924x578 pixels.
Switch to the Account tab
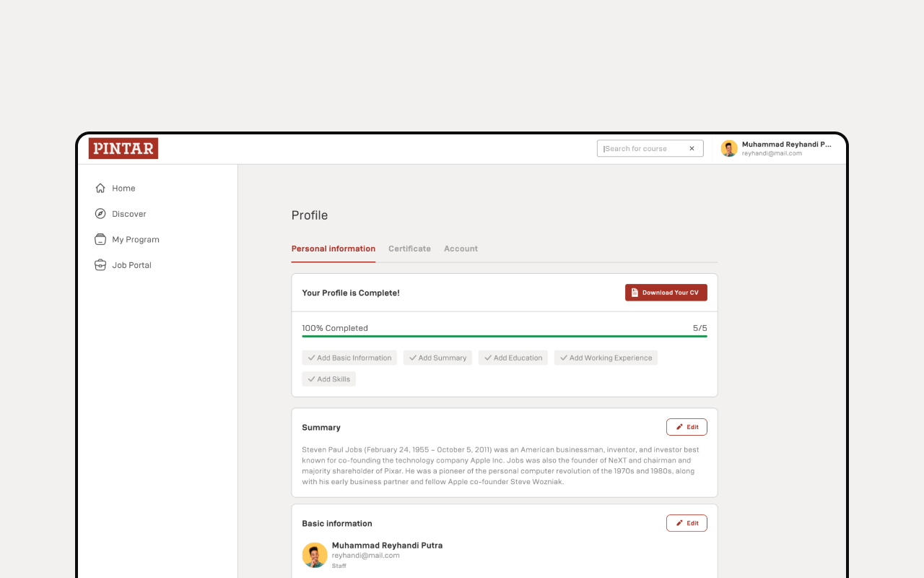pos(461,249)
